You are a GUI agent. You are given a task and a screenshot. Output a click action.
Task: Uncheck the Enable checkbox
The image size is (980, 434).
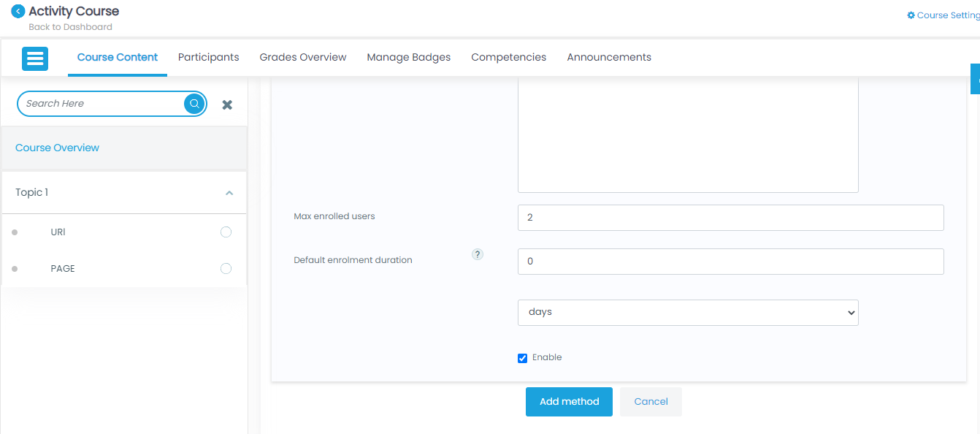522,358
